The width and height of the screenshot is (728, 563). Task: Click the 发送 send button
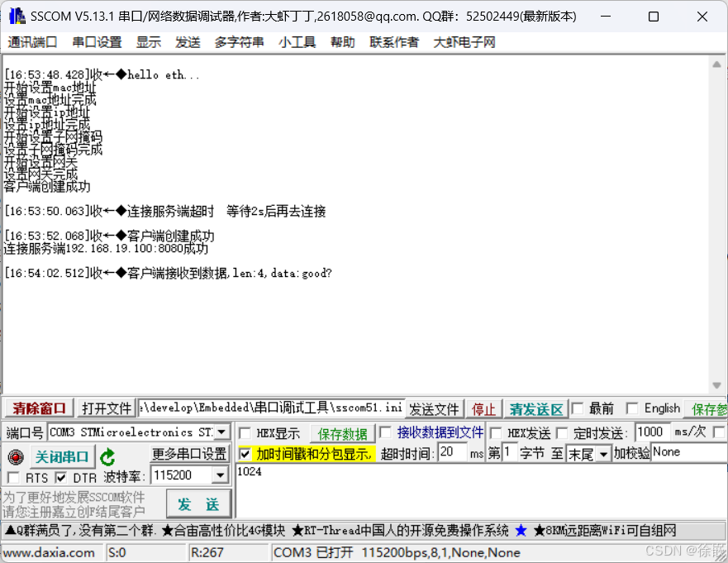[198, 504]
